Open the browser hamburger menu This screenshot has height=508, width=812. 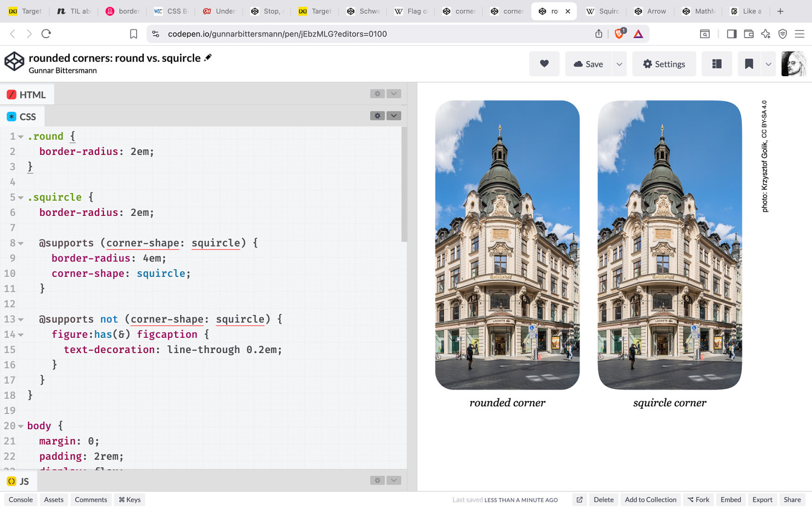click(799, 34)
